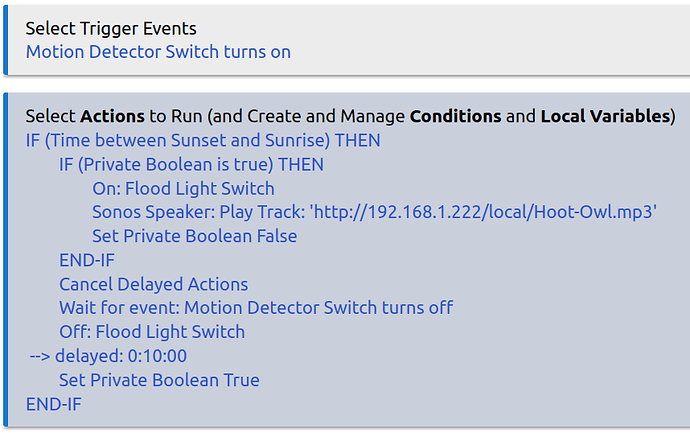Open the Cancel Delayed Actions action
Viewport: 690px width, 436px height.
[153, 284]
